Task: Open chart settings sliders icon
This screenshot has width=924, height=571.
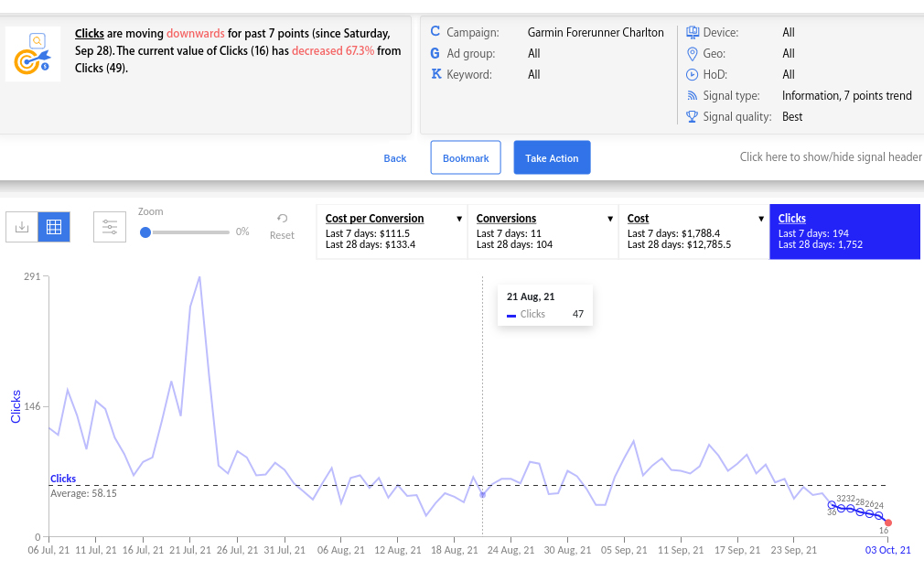Action: [110, 227]
